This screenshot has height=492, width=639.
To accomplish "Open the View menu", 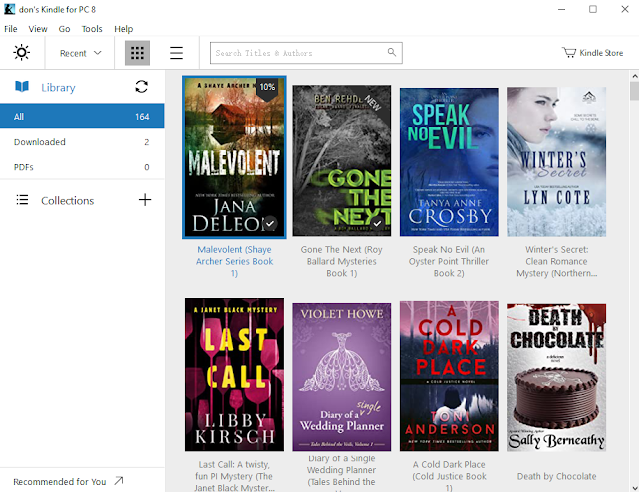I will pyautogui.click(x=38, y=29).
